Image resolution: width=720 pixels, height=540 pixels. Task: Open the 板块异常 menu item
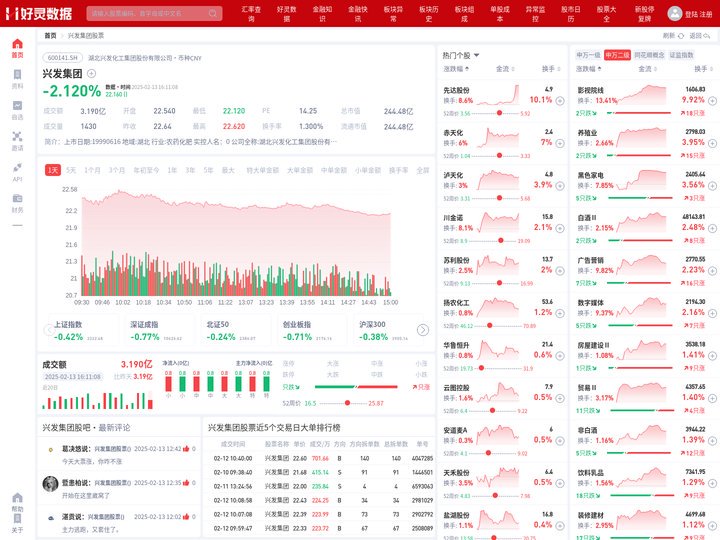tap(393, 14)
